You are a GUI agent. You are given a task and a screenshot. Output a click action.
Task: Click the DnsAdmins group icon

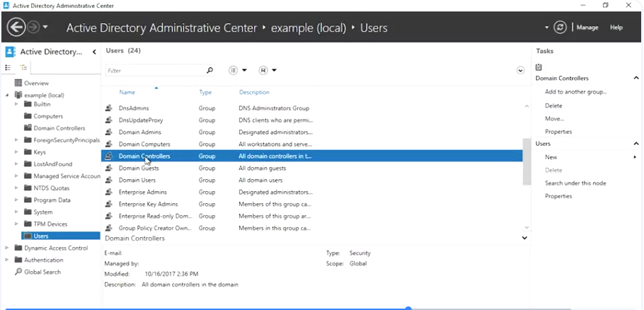[x=108, y=108]
